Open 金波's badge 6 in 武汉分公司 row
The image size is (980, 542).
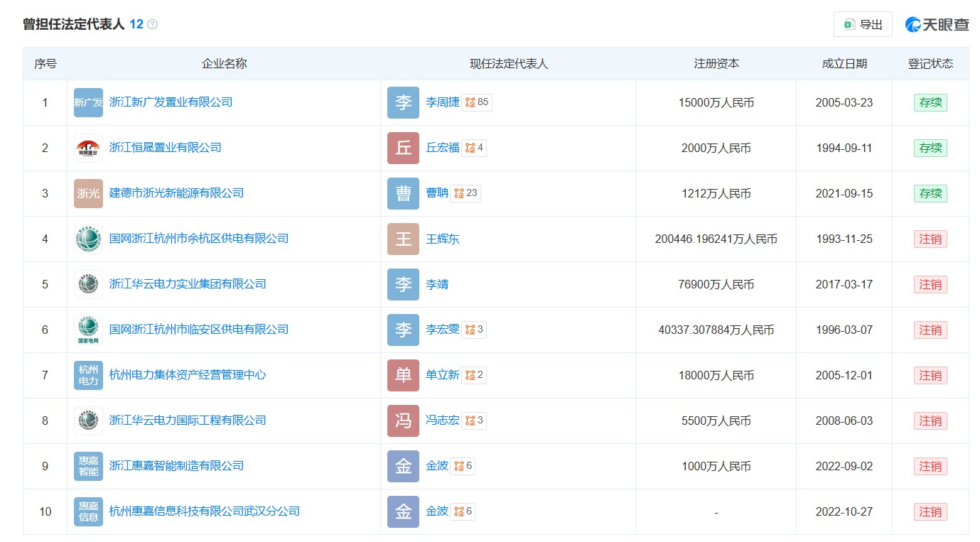463,511
